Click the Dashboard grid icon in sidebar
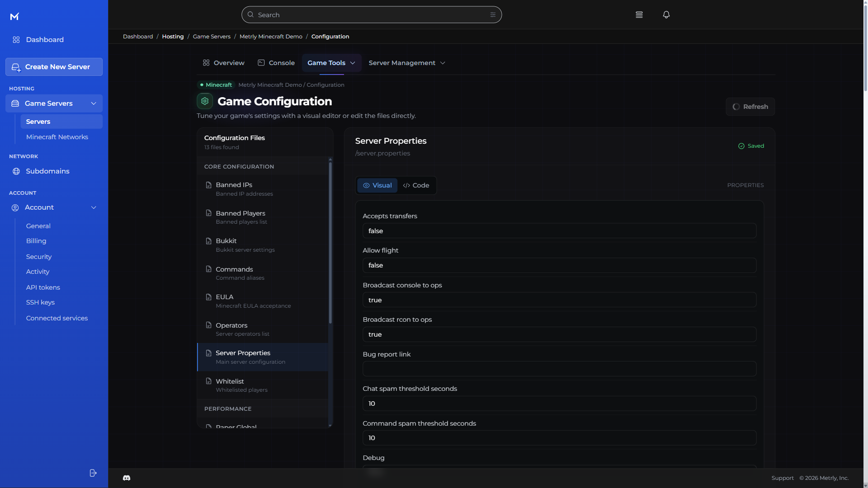The width and height of the screenshot is (868, 488). 16,40
